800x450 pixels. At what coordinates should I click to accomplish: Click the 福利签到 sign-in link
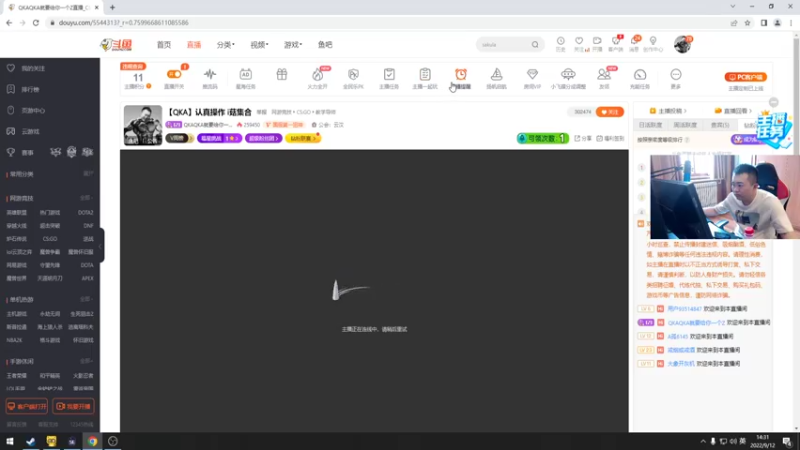(610, 138)
